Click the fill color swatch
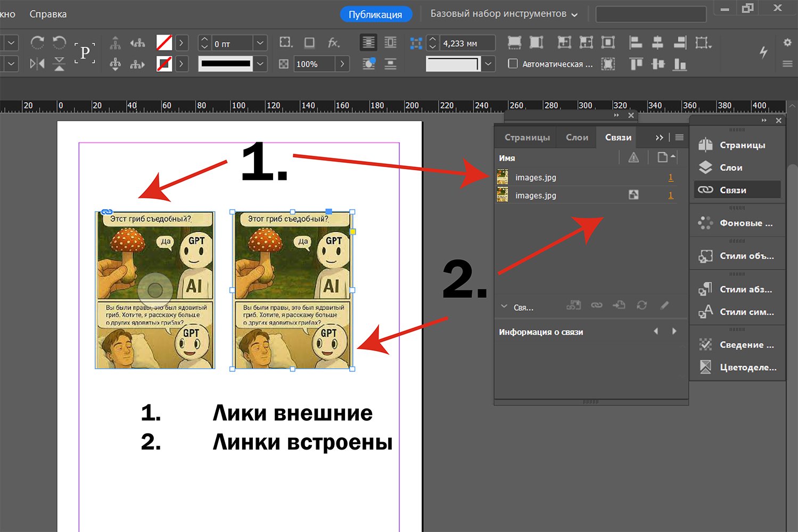This screenshot has width=798, height=532. tap(164, 43)
